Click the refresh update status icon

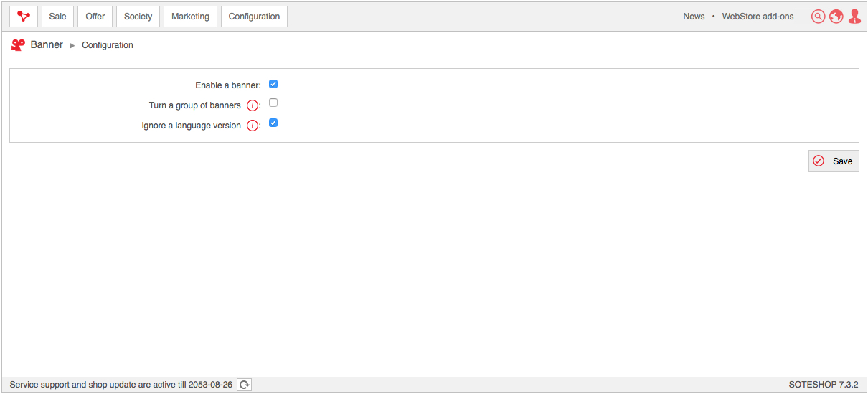point(244,385)
